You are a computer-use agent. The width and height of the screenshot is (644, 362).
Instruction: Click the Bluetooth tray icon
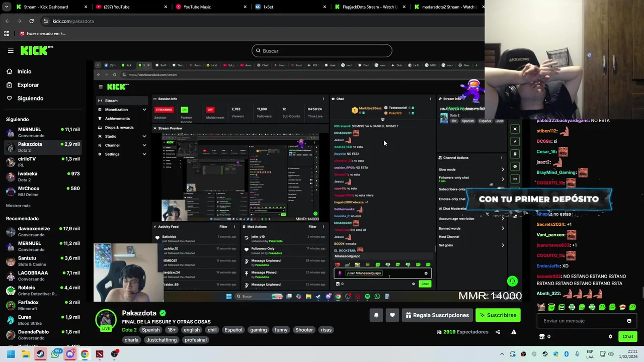tap(567, 354)
